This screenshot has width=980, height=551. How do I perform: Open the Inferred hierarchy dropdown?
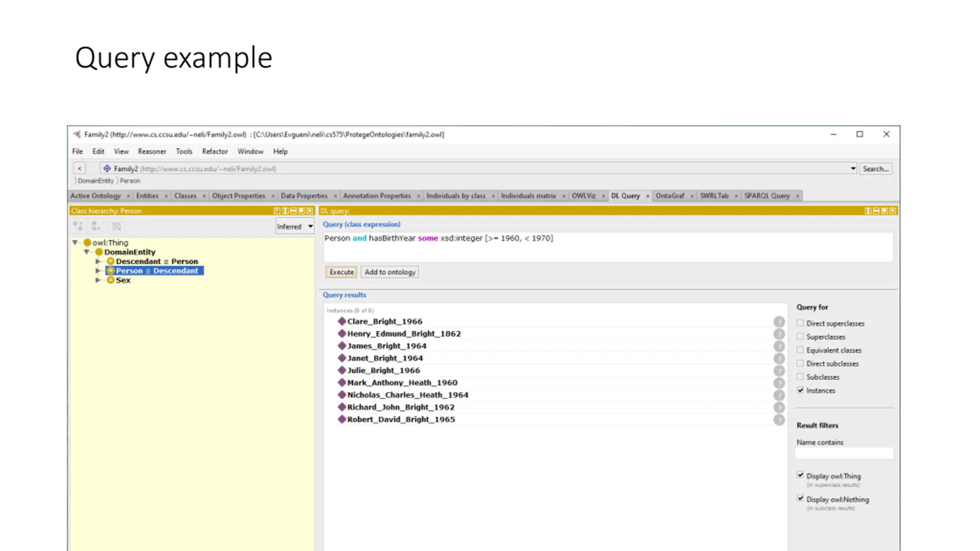pos(295,227)
